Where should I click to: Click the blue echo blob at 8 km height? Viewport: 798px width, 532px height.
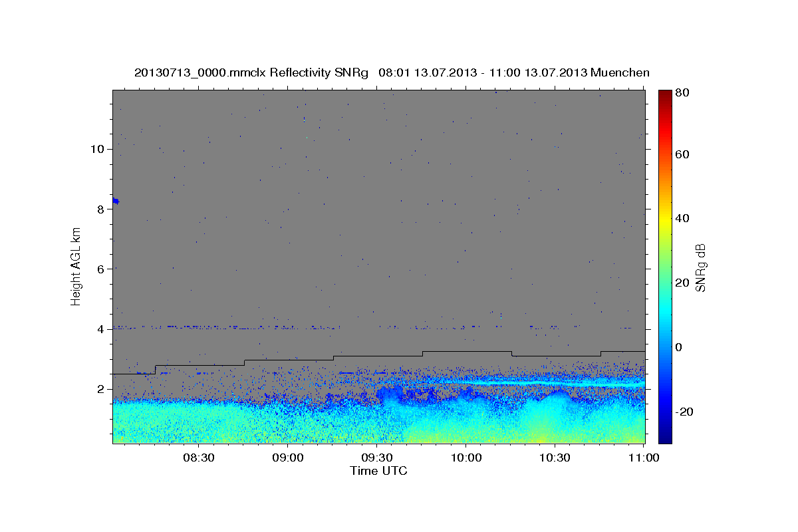pyautogui.click(x=116, y=200)
